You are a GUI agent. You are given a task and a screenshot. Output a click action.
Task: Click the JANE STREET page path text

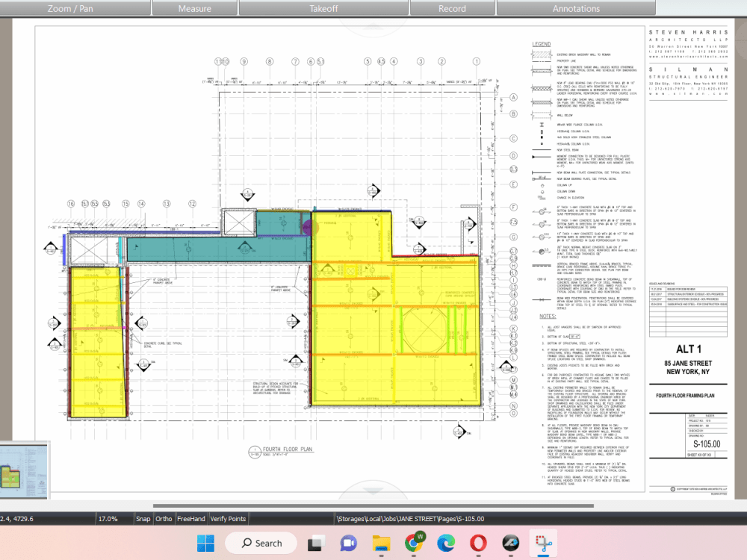pyautogui.click(x=409, y=519)
